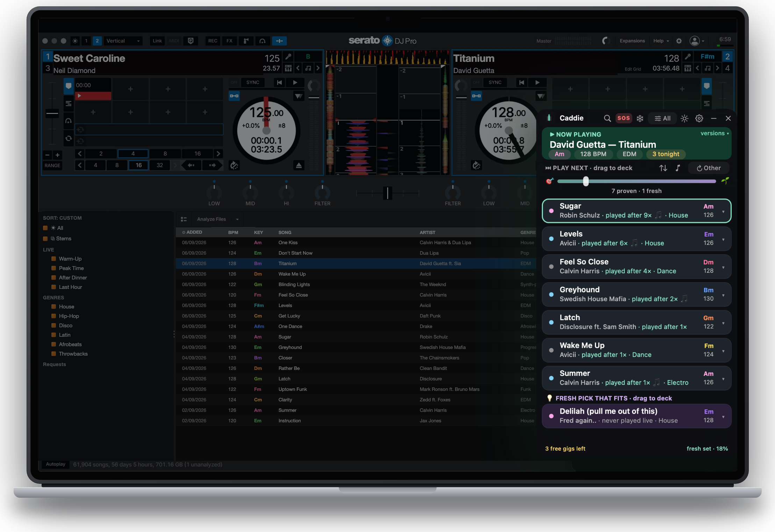Click the sort arrows icon in Play Next
The height and width of the screenshot is (532, 775).
(663, 168)
